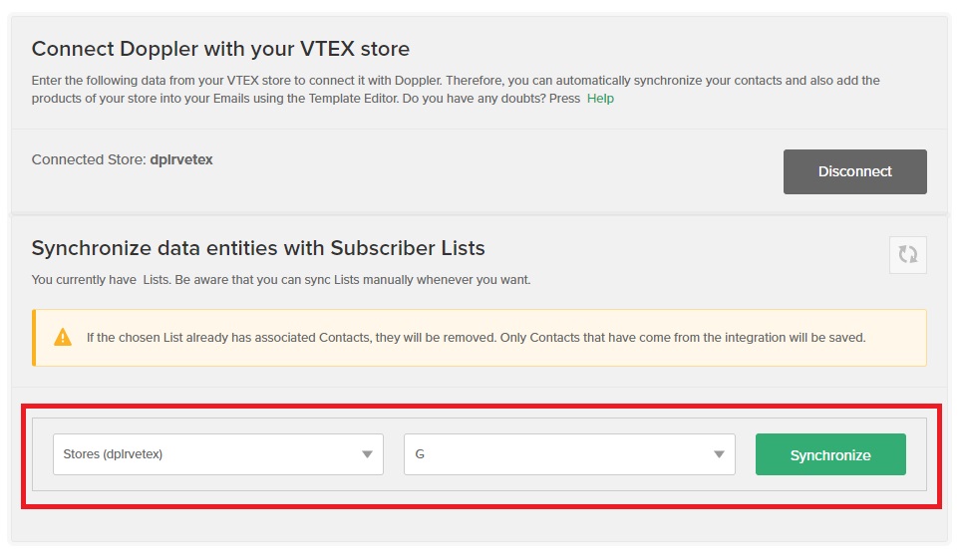This screenshot has width=962, height=560.
Task: Click the connected store name dplrvetex
Action: 181,159
